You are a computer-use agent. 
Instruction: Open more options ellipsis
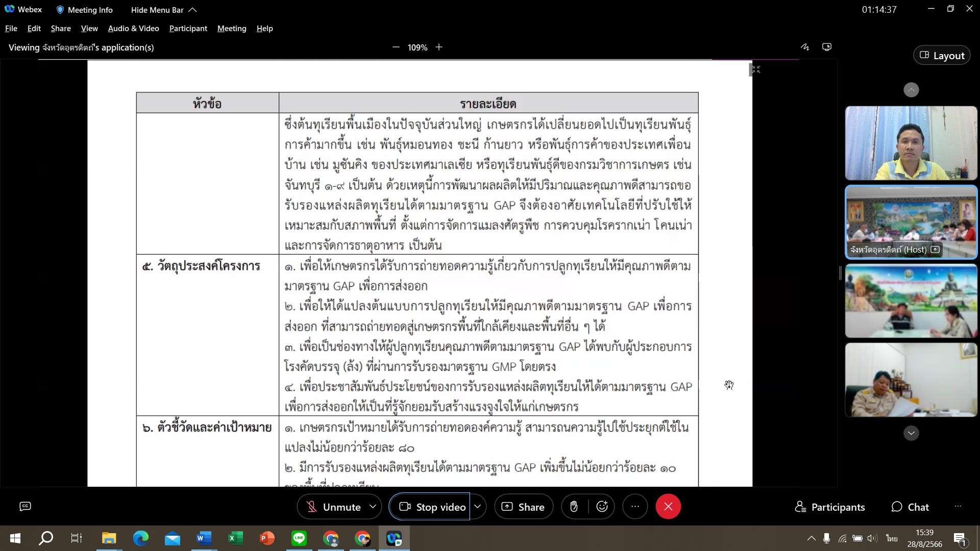tap(635, 507)
